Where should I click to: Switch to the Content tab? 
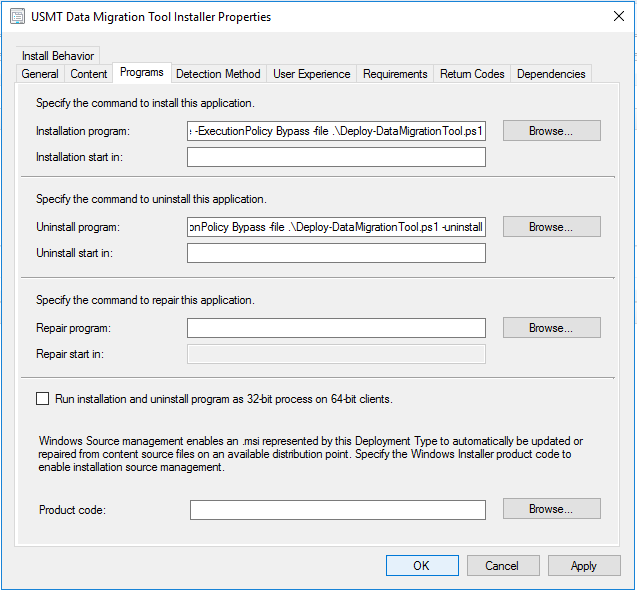pos(89,74)
